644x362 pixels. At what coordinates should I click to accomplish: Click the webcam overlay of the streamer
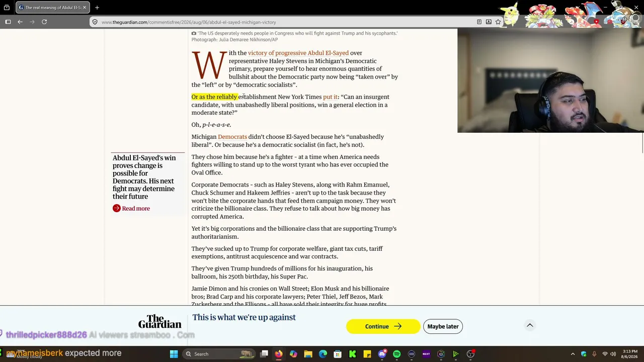click(x=550, y=80)
